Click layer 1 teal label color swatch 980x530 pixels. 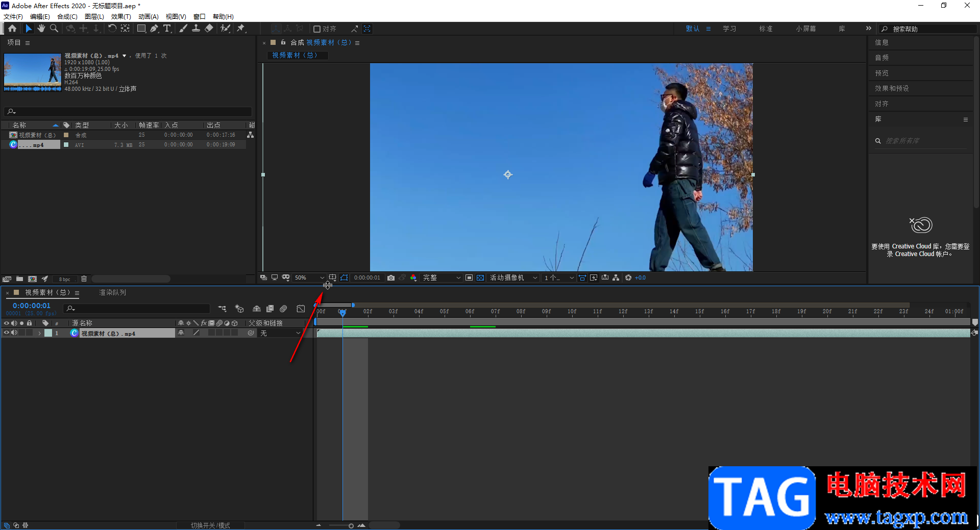pyautogui.click(x=48, y=333)
